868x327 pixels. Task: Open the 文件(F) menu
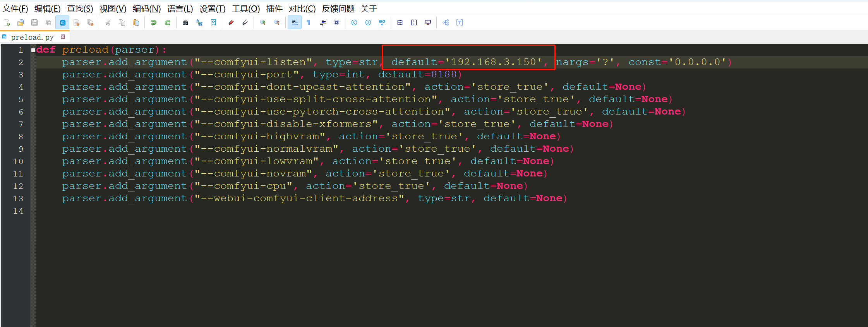point(15,9)
